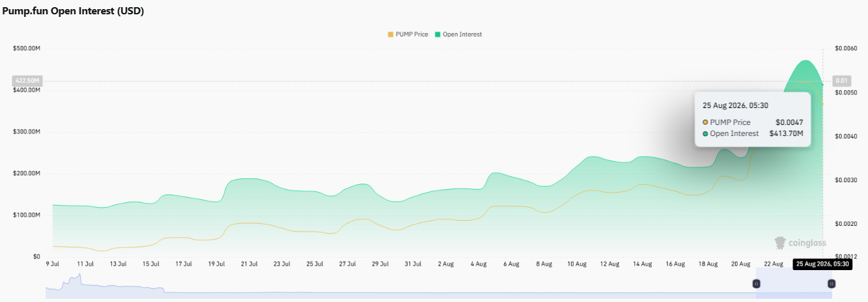
Task: Click the 22 Aug date label
Action: (x=774, y=264)
